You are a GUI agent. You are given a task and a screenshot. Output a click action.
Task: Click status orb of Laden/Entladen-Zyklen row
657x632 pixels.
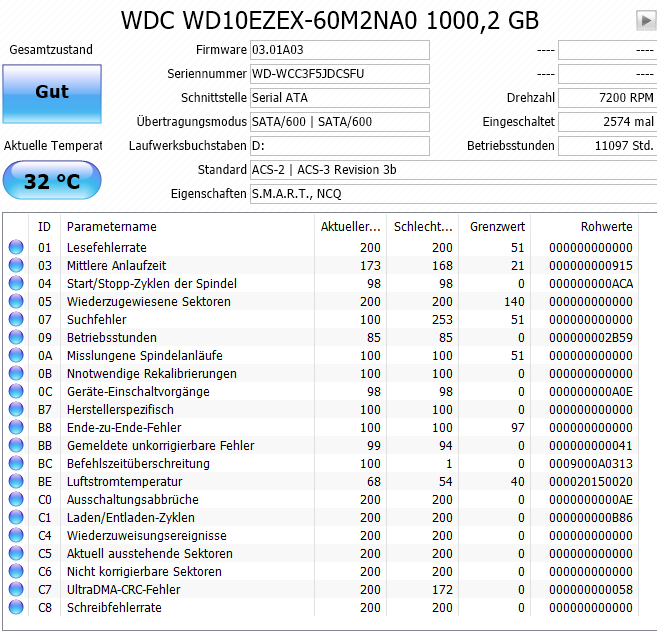16,518
